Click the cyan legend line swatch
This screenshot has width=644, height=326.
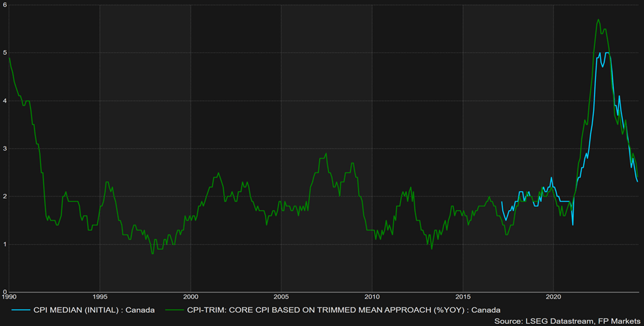tap(21, 310)
